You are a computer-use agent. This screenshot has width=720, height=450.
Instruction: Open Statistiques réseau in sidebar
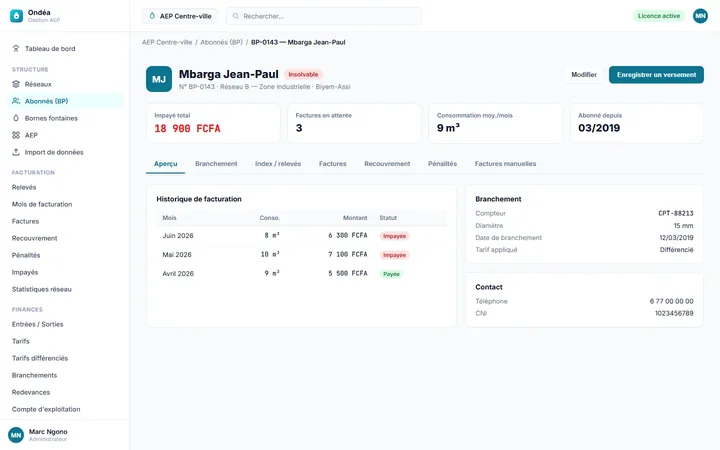click(41, 289)
